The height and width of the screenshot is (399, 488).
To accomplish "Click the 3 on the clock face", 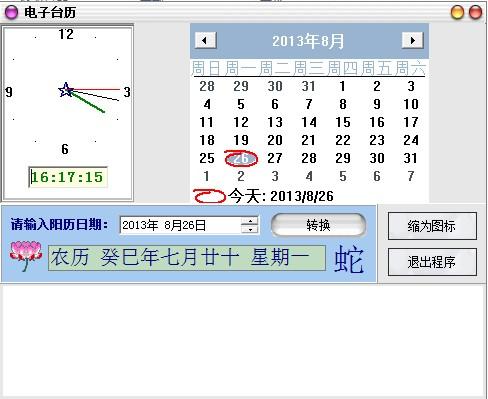I will tap(127, 92).
